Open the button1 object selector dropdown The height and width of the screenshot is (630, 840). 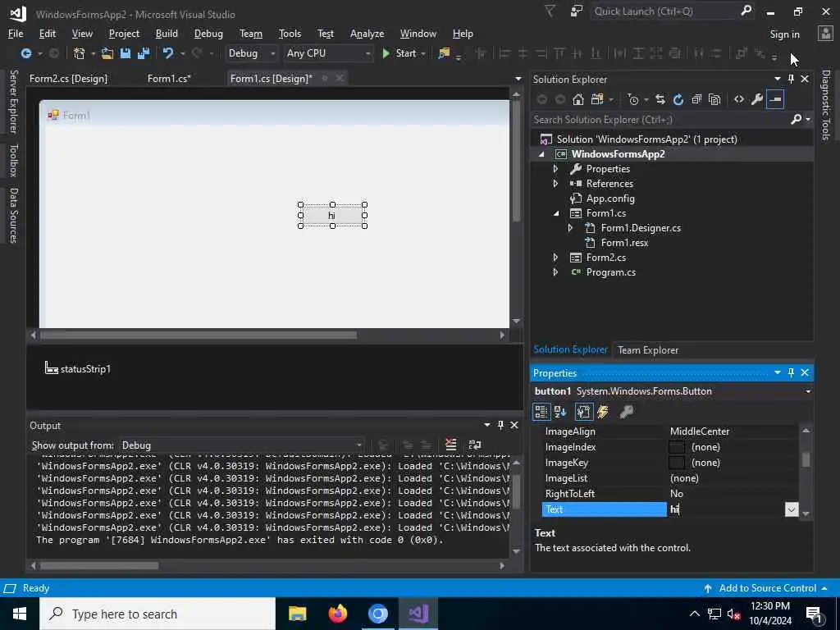pos(808,391)
